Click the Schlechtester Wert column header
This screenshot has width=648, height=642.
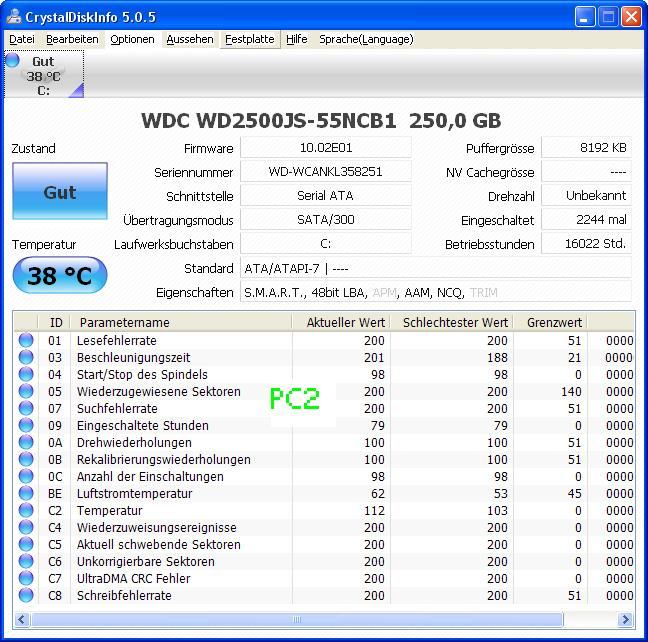click(x=452, y=322)
